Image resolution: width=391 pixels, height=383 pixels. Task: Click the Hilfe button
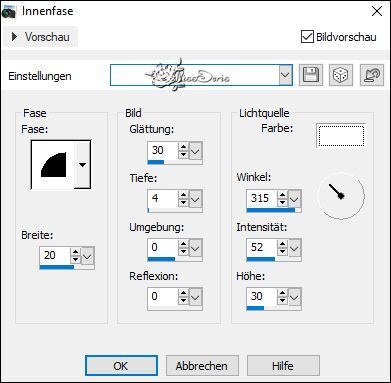283,366
